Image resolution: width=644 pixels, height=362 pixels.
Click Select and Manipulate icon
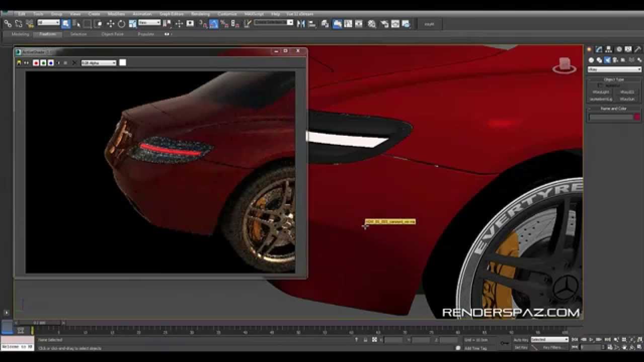click(179, 23)
